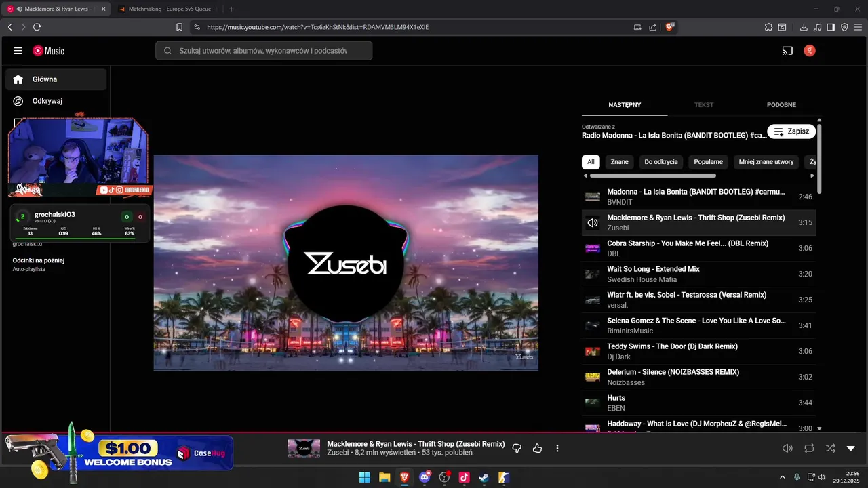This screenshot has height=488, width=868.
Task: Open Discord from the taskbar
Action: coord(425,477)
